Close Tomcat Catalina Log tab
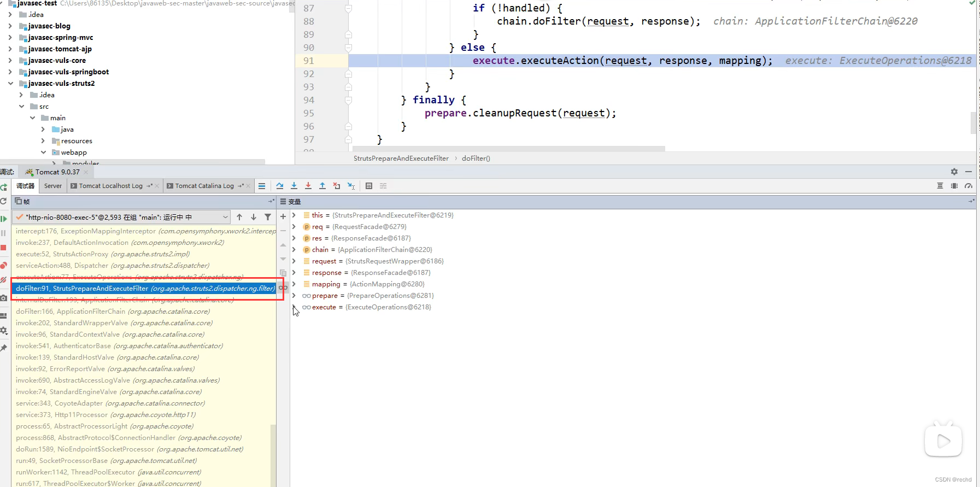This screenshot has width=980, height=487. 248,186
